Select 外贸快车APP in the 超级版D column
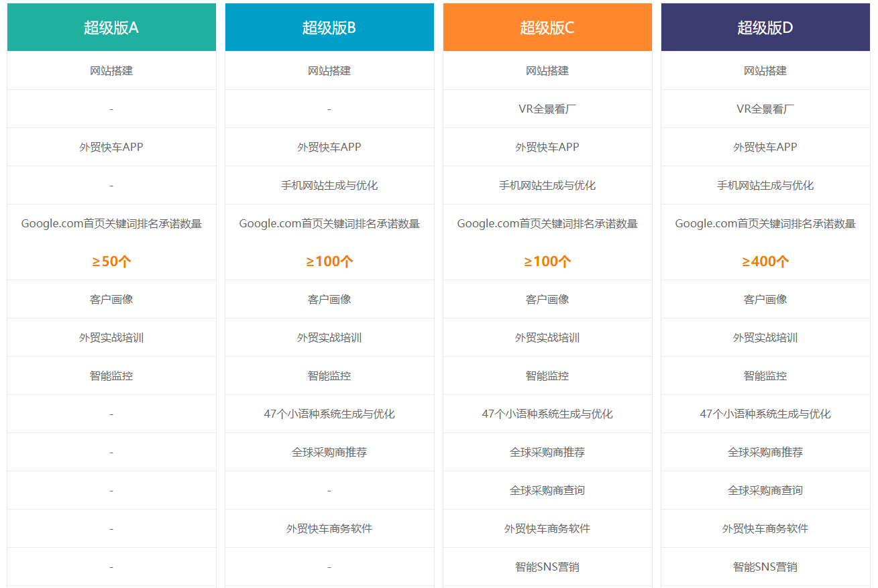878x588 pixels. click(765, 147)
